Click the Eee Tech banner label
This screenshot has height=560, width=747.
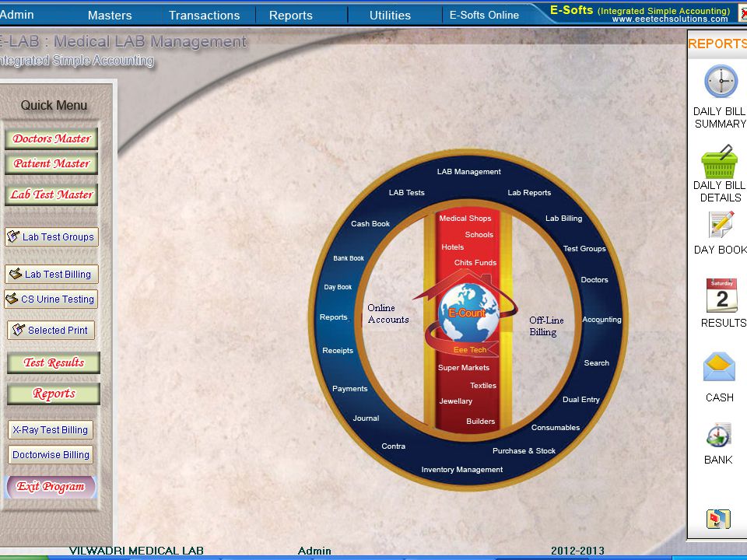(x=470, y=349)
